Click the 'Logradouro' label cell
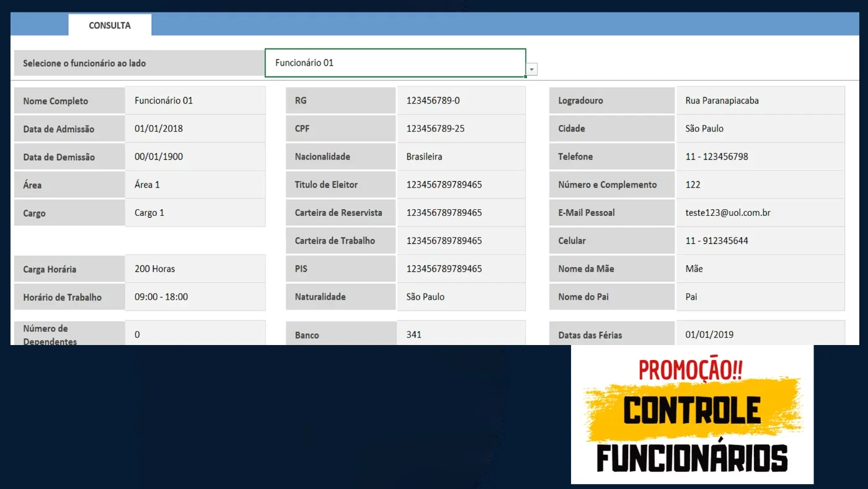The width and height of the screenshot is (868, 489). pyautogui.click(x=612, y=101)
